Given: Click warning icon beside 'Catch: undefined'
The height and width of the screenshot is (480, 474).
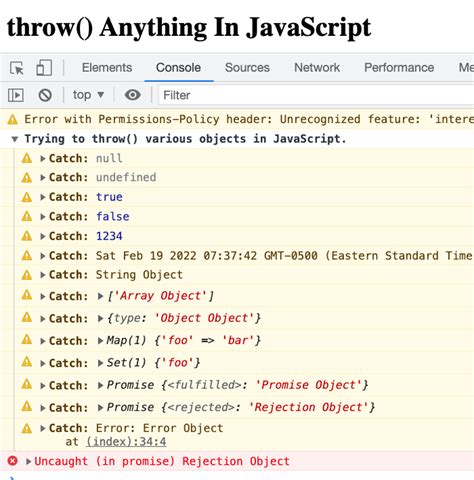Looking at the screenshot, I should click(27, 177).
